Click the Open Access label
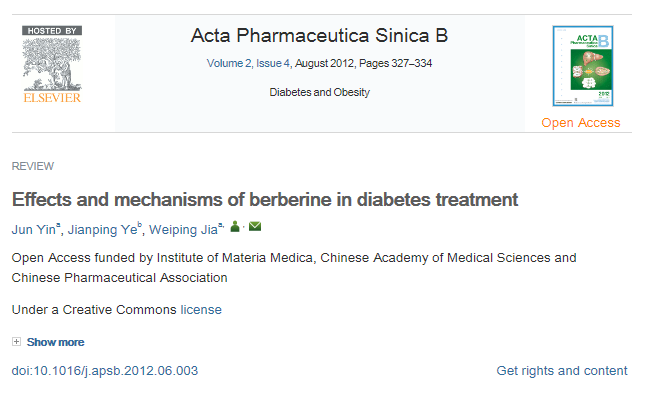Image resolution: width=653 pixels, height=404 pixels. 580,123
